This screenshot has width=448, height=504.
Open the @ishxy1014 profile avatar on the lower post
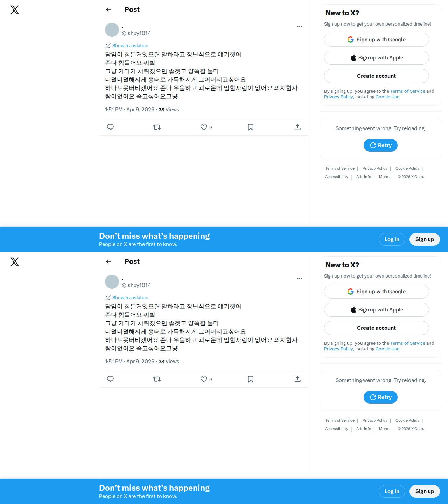coord(112,282)
